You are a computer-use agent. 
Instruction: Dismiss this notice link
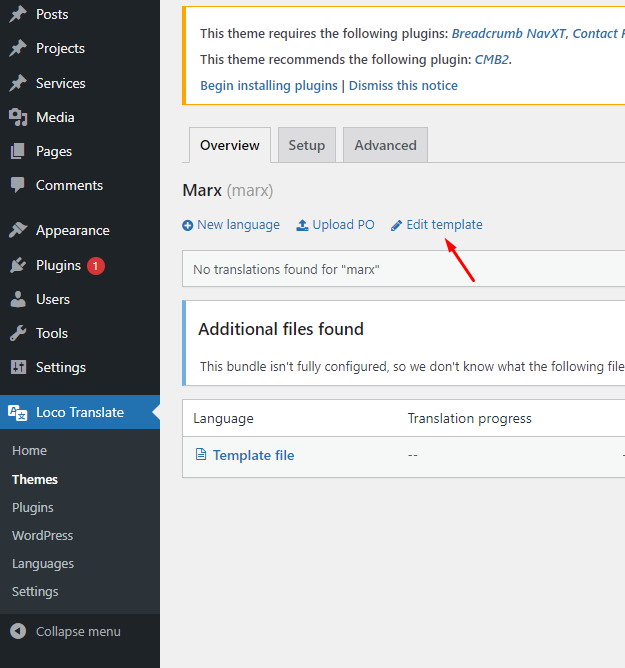tap(403, 86)
